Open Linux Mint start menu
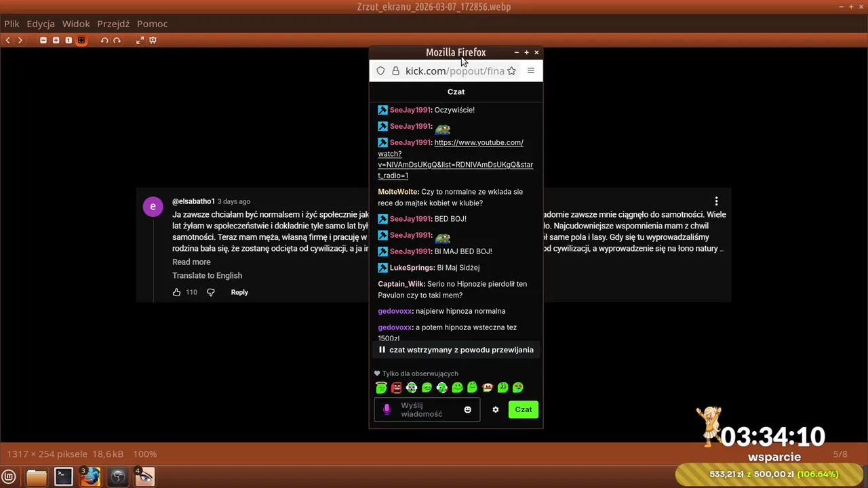Viewport: 868px width, 488px height. pyautogui.click(x=9, y=477)
